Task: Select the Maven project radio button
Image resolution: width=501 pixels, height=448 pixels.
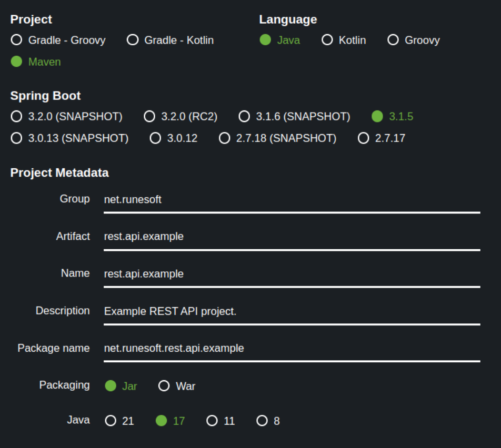Action: [x=17, y=62]
